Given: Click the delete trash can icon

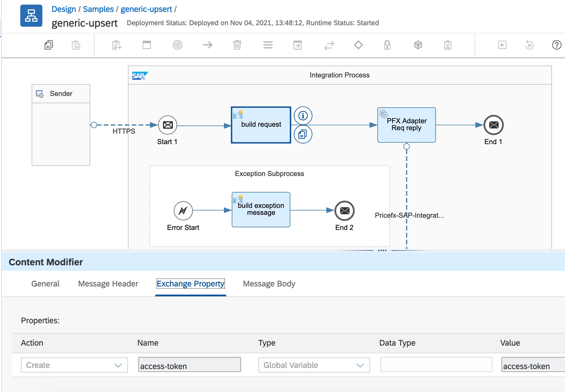Looking at the screenshot, I should pyautogui.click(x=237, y=45).
